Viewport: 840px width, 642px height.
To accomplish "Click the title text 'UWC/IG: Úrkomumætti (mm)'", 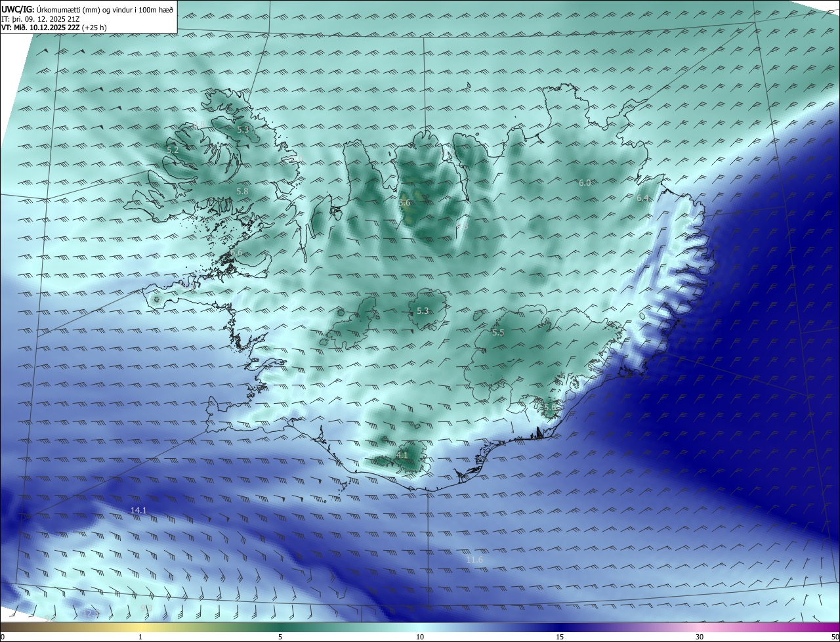I will [x=49, y=10].
